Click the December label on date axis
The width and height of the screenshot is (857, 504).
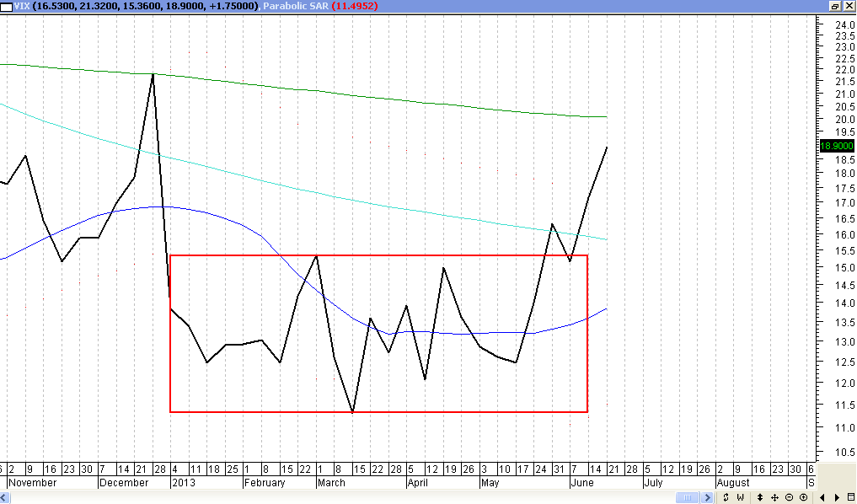click(x=124, y=483)
